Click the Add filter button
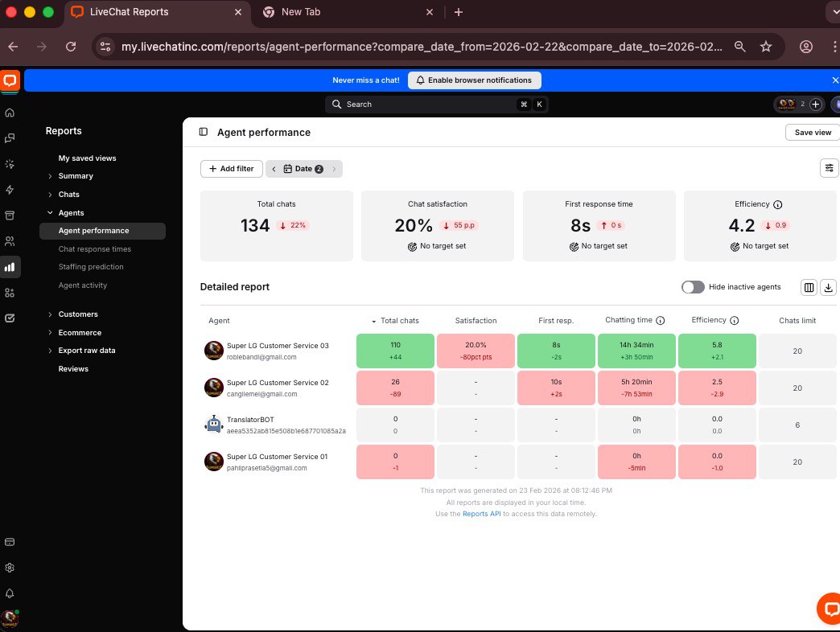Screen dimensions: 840x632 pyautogui.click(x=232, y=169)
